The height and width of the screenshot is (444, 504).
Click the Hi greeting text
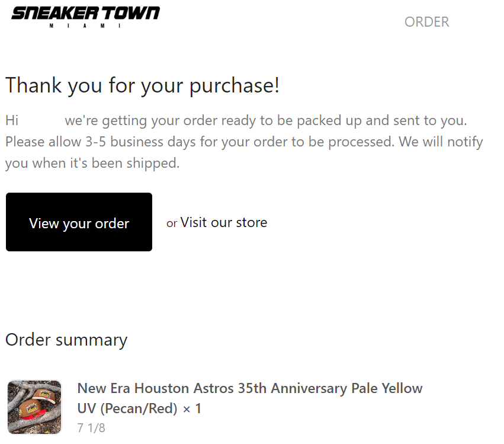tap(12, 121)
